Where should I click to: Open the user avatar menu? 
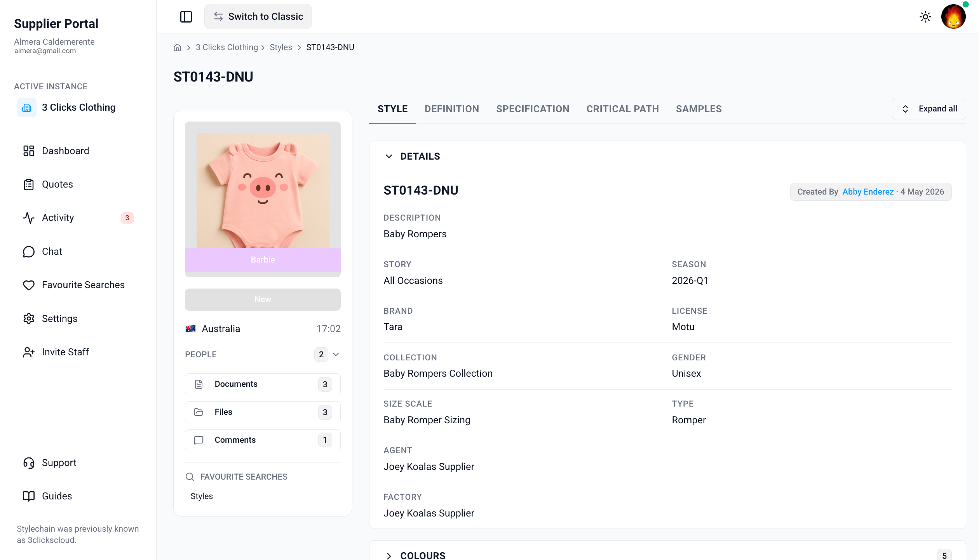click(x=953, y=16)
